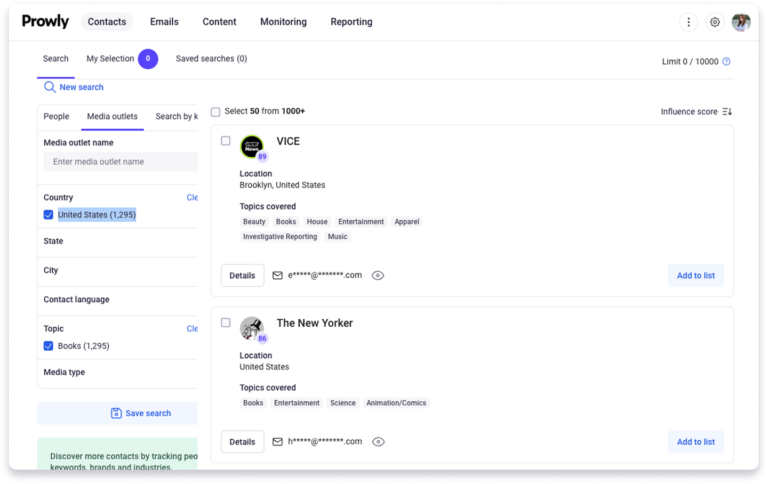
Task: Open the Monitoring menu item
Action: 283,22
